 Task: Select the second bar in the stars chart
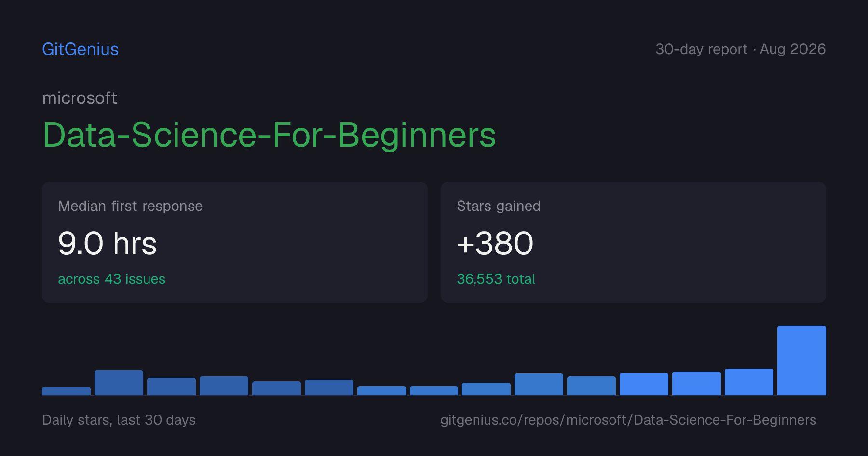pyautogui.click(x=119, y=383)
